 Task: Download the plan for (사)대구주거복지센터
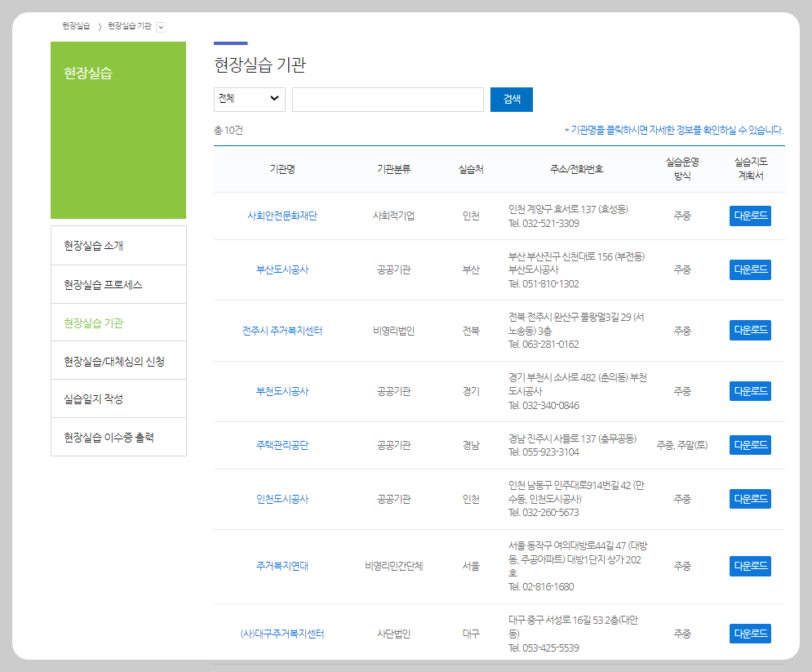coord(750,633)
